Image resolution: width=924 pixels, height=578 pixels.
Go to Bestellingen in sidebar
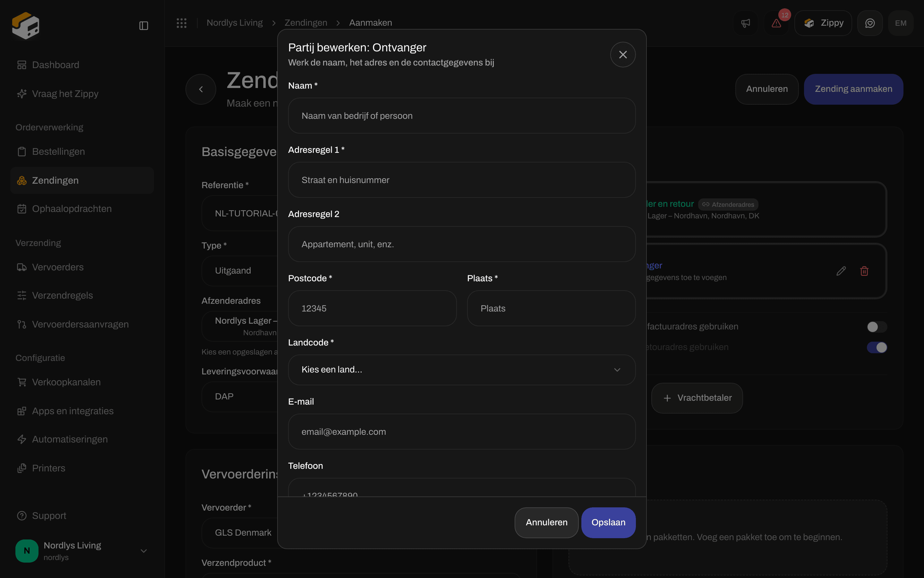tap(82, 152)
